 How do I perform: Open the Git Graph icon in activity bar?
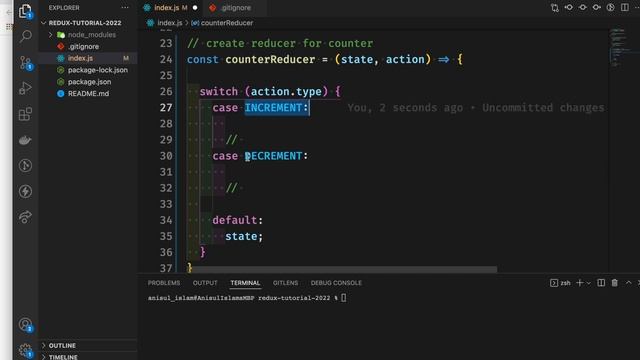tap(25, 165)
